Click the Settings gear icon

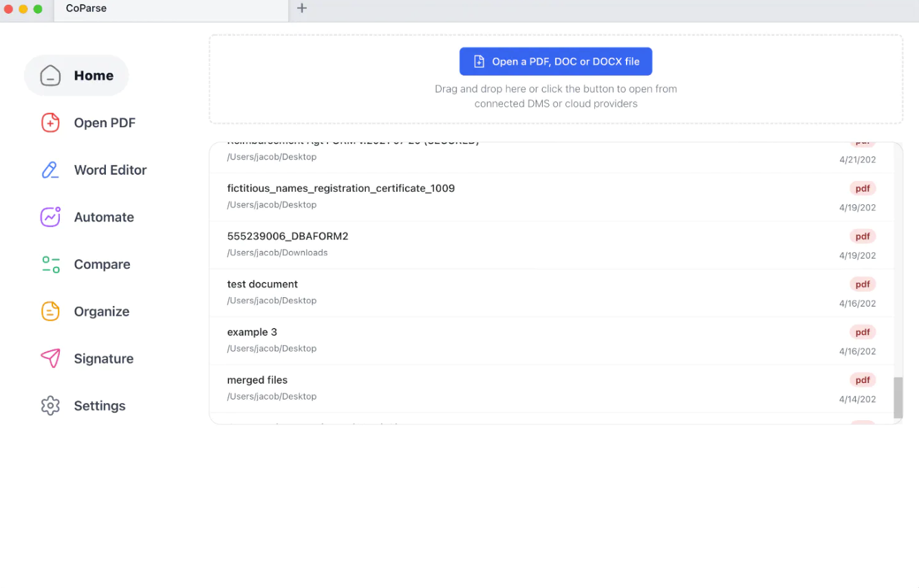[50, 406]
